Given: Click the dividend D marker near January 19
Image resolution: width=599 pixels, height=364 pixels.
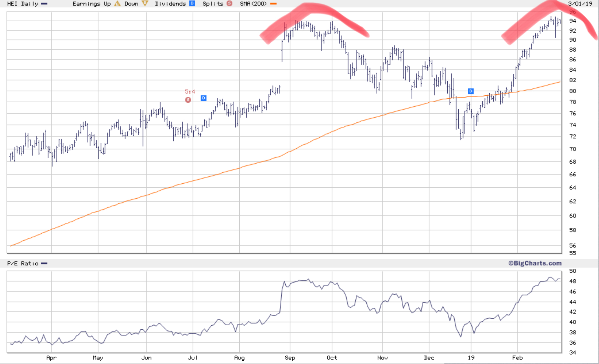Looking at the screenshot, I should [470, 91].
